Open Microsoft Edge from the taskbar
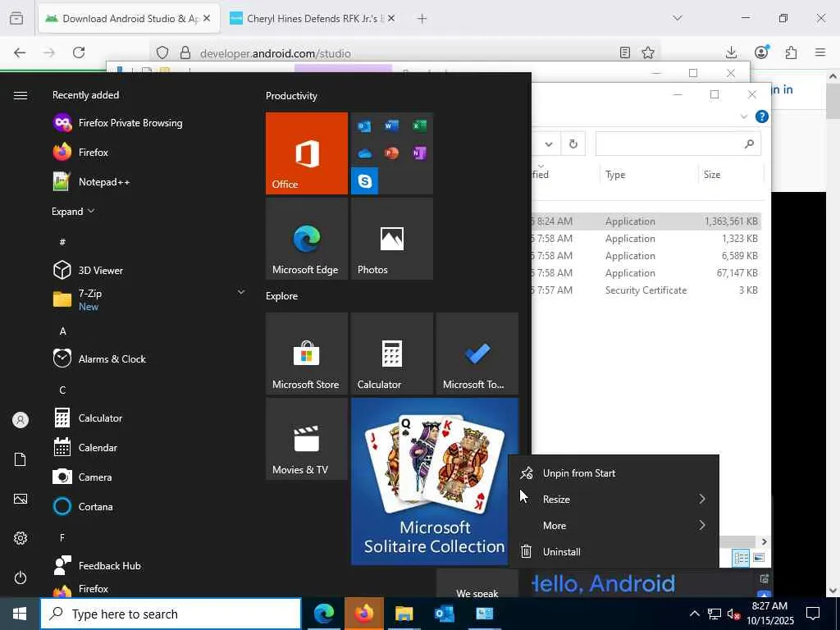The height and width of the screenshot is (630, 840). pyautogui.click(x=324, y=614)
